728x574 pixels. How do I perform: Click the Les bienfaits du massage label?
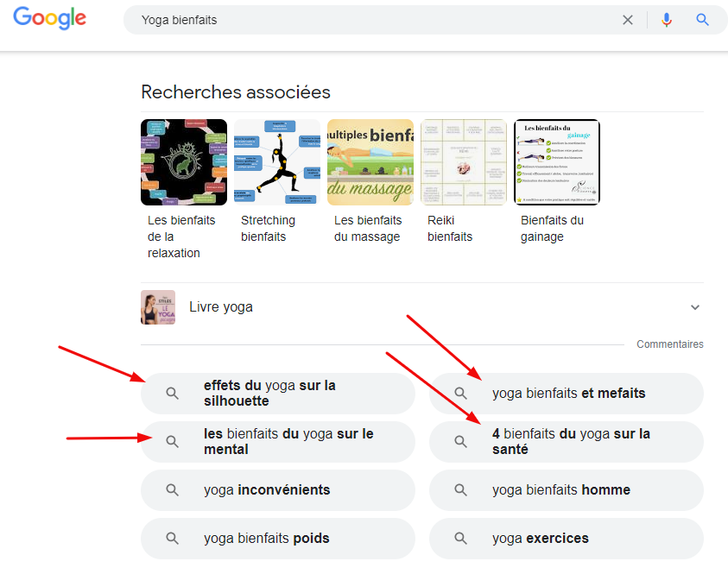click(x=368, y=228)
